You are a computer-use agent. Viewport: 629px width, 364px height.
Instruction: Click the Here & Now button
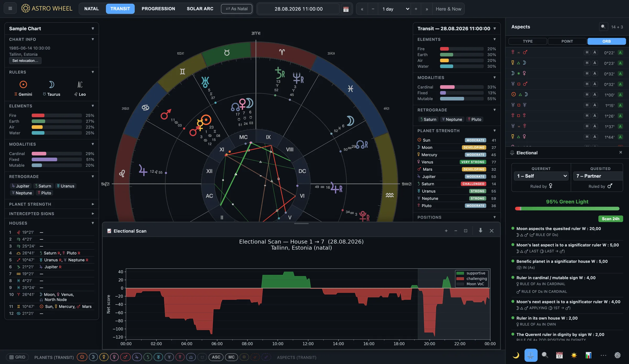click(x=448, y=9)
